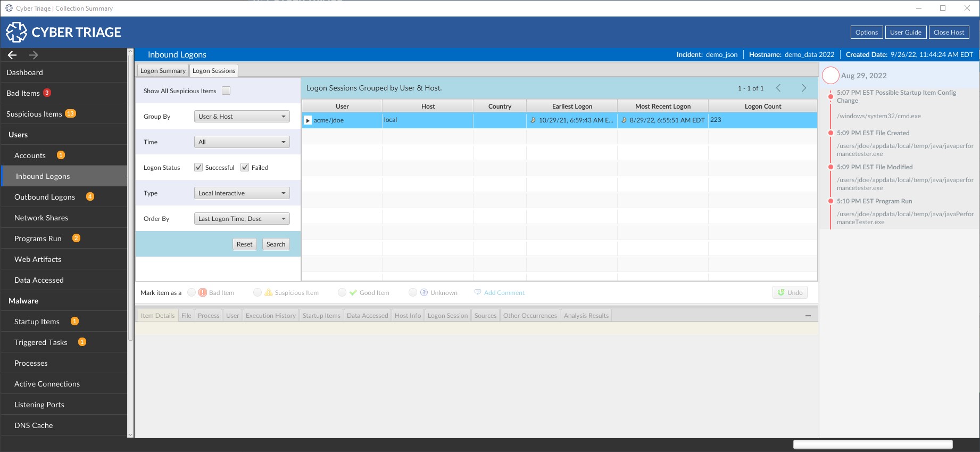The width and height of the screenshot is (980, 452).
Task: Open Dashboard in the sidebar
Action: [x=64, y=72]
